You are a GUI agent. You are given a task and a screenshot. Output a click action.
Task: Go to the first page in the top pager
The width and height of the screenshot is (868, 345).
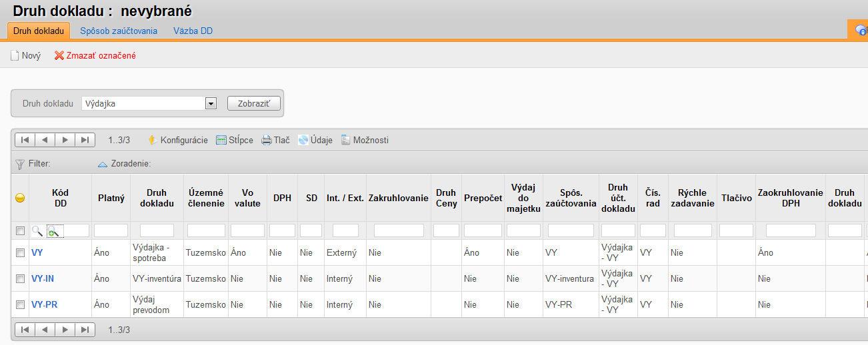25,140
